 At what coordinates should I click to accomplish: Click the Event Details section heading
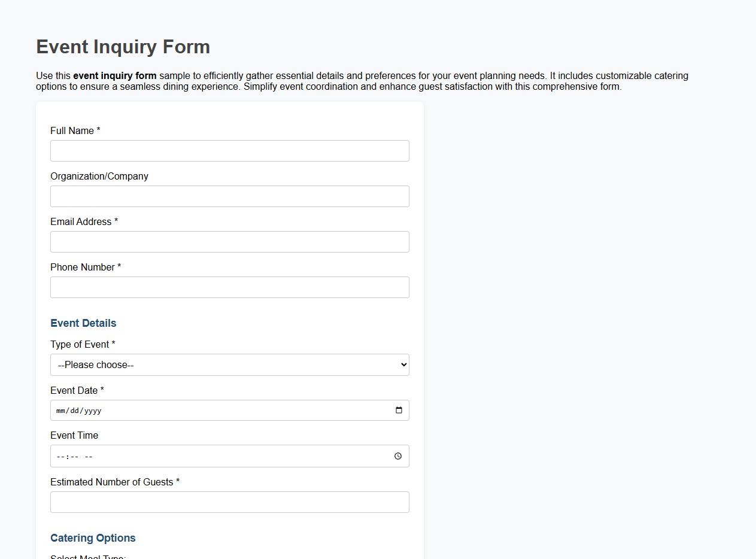coord(83,323)
